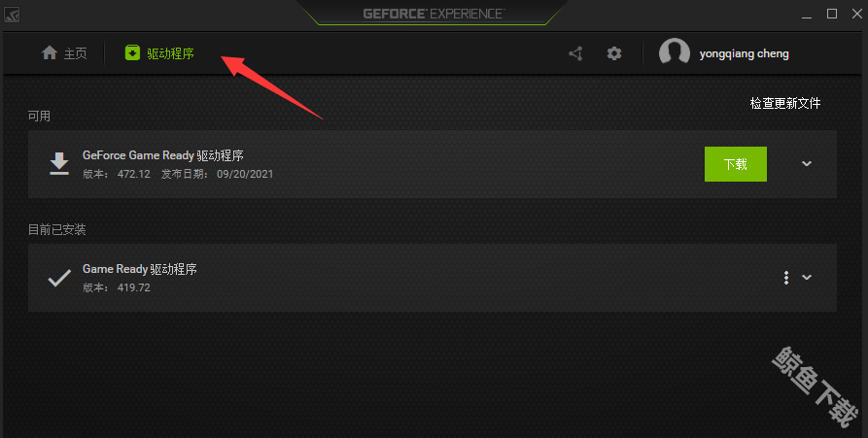
Task: Open the three-dot menu for the installed driver
Action: [x=786, y=278]
